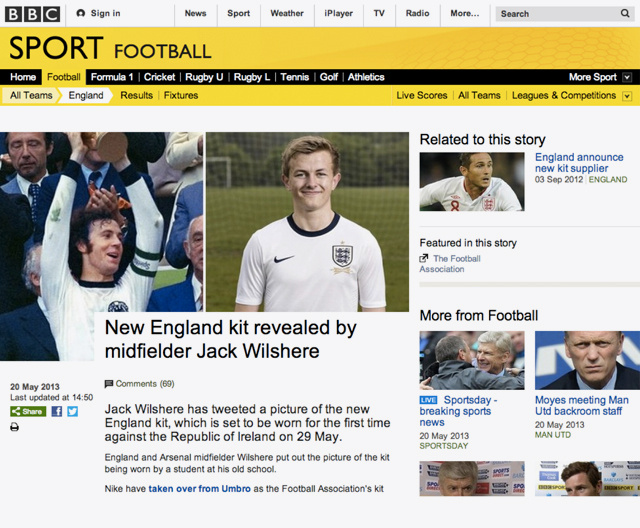Click the FOOTBALL header title
Screen dimensions: 640x528
(162, 51)
